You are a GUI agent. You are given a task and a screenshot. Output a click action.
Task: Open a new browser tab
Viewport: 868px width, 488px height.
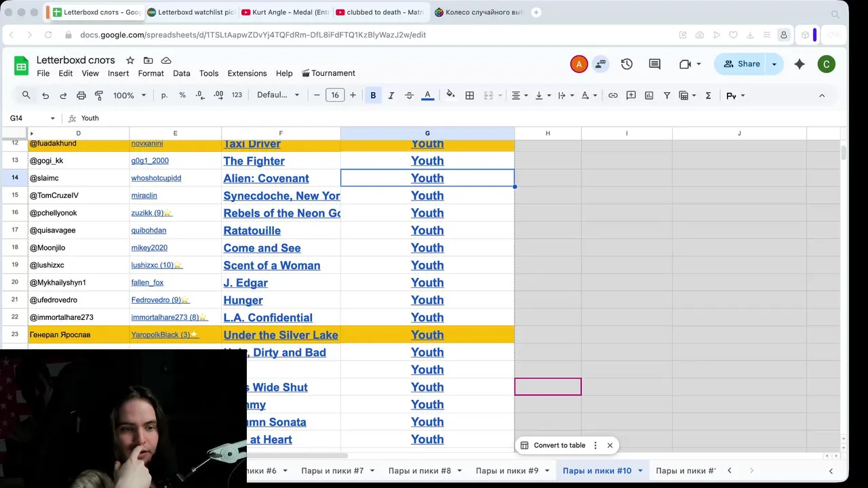tap(536, 12)
